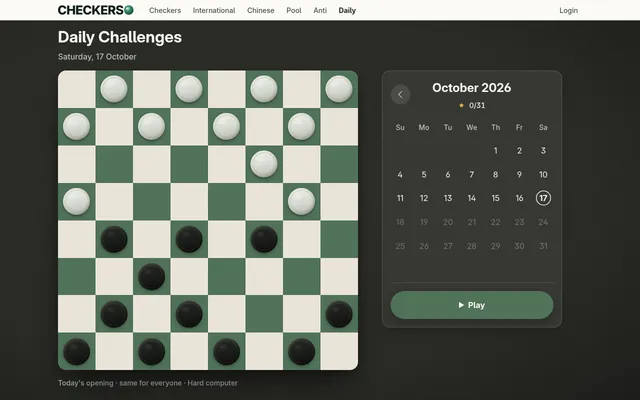Viewport: 640px width, 400px height.
Task: Select October 12 in calendar
Action: 424,198
